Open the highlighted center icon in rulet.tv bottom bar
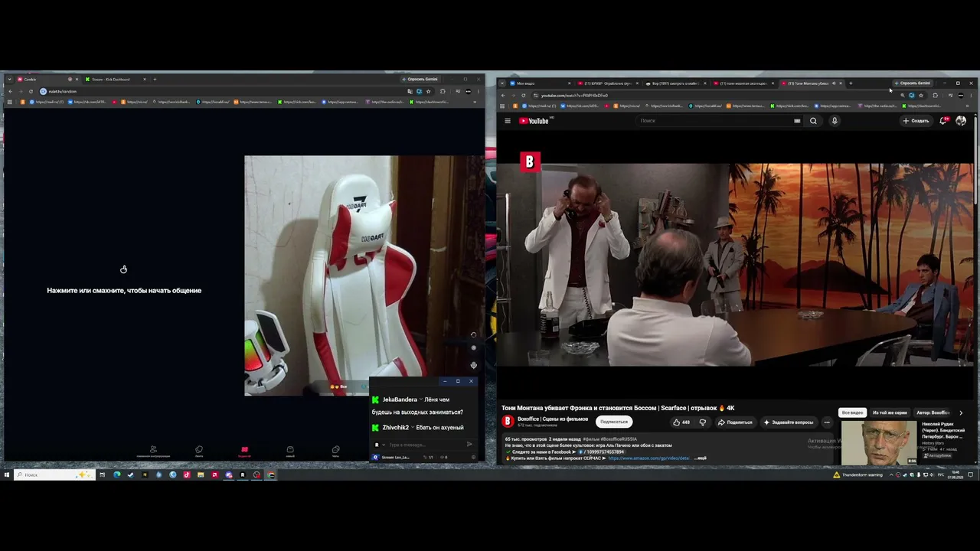The height and width of the screenshot is (551, 980). pyautogui.click(x=244, y=451)
